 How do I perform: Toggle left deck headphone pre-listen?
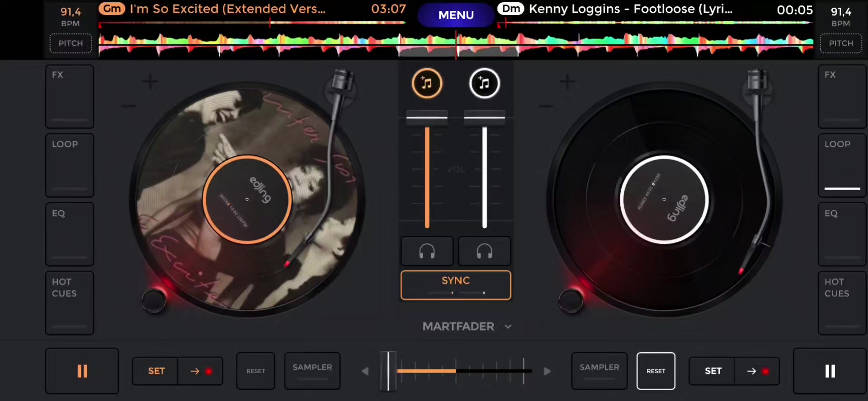(x=427, y=251)
